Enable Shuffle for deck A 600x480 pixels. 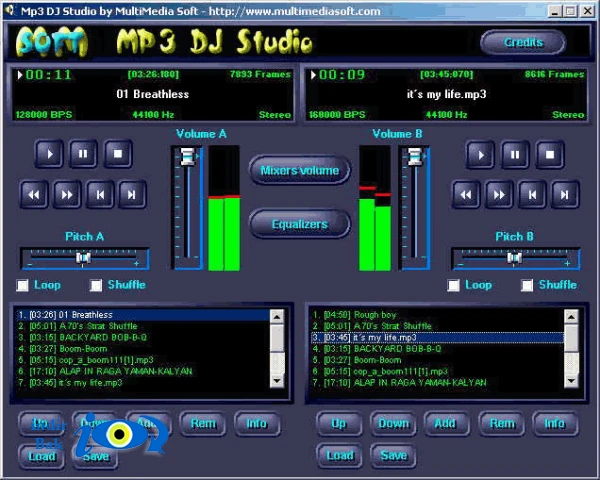96,285
